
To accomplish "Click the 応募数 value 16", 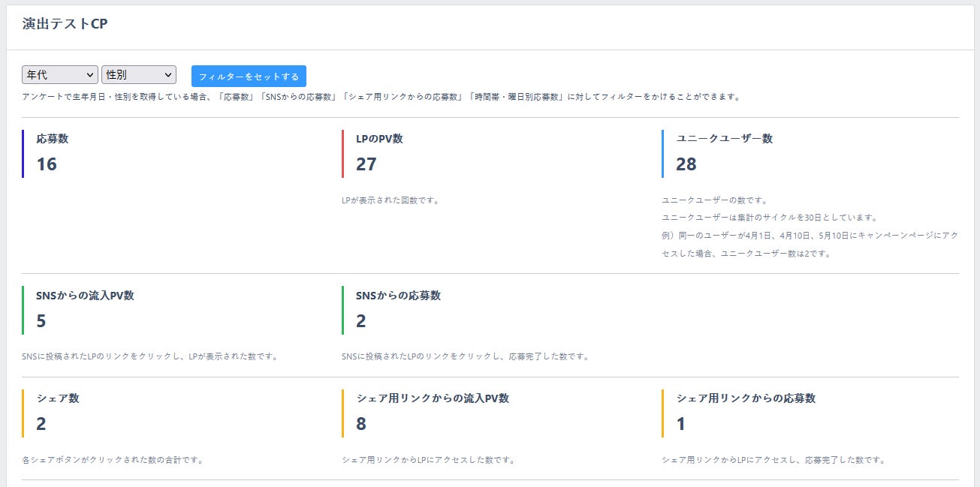I will [x=47, y=164].
